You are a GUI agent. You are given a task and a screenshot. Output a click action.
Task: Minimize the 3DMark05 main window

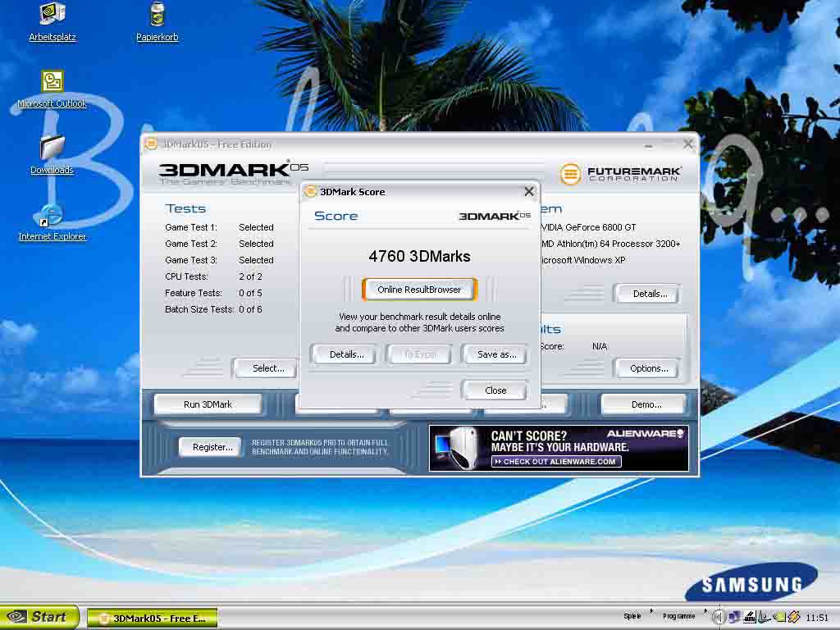(648, 144)
